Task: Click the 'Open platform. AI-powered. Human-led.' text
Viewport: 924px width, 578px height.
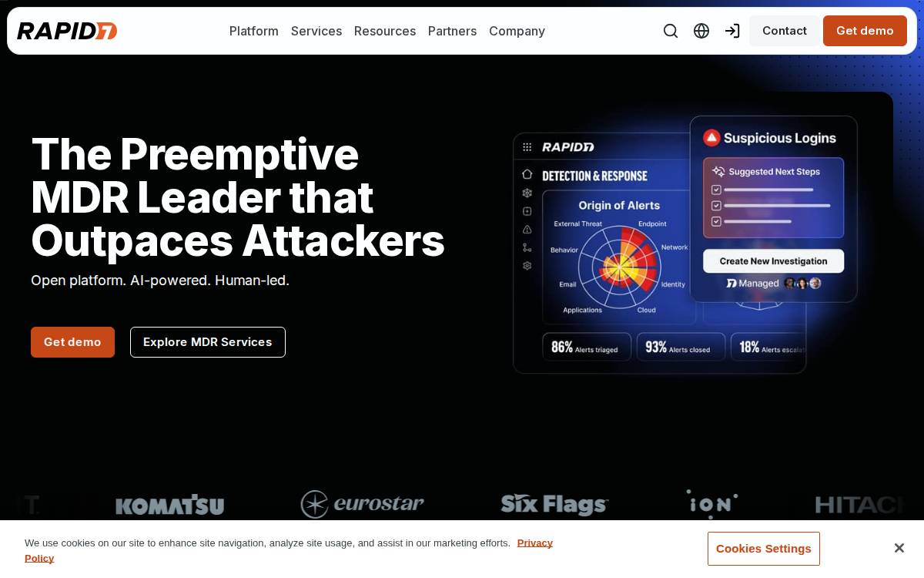Action: [x=160, y=281]
